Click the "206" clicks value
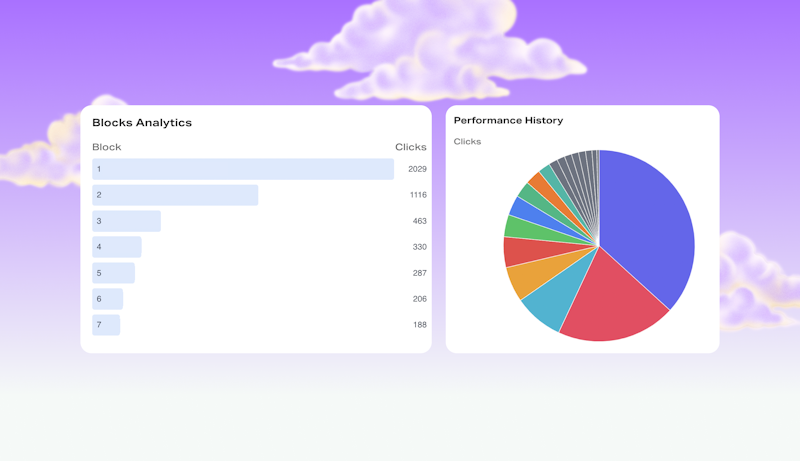The image size is (800, 461). click(420, 299)
